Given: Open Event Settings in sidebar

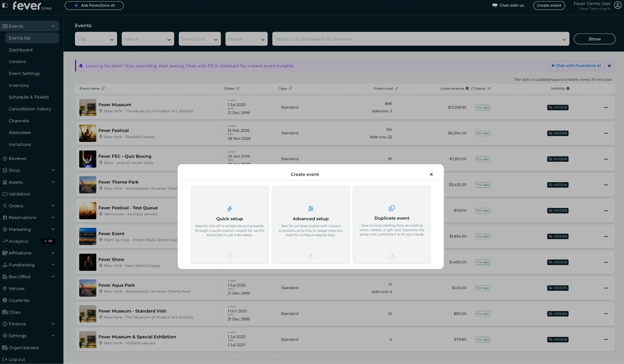Looking at the screenshot, I should 24,73.
